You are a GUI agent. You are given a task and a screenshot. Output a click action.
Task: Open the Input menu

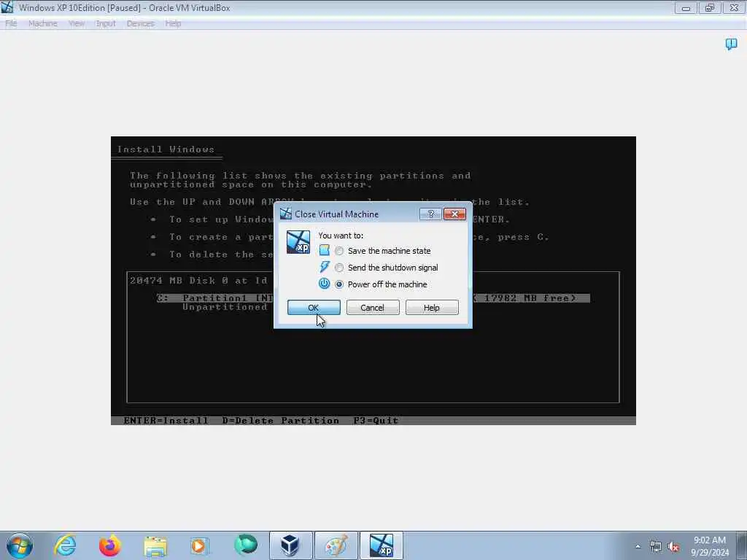106,23
